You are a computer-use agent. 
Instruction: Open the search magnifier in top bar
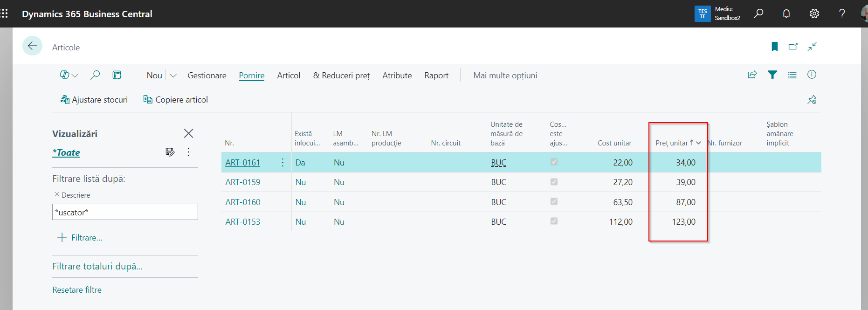758,14
